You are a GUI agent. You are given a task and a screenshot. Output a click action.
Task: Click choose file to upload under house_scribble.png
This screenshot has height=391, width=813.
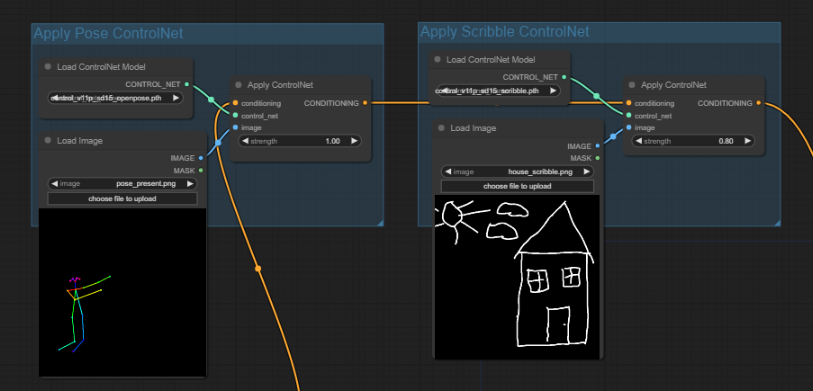pos(517,186)
